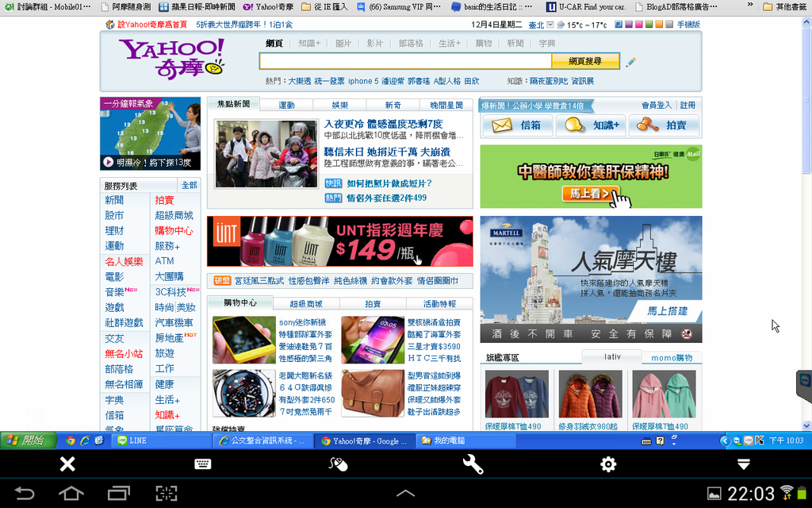The width and height of the screenshot is (812, 508).
Task: Click the orange down jacket product image
Action: [591, 394]
